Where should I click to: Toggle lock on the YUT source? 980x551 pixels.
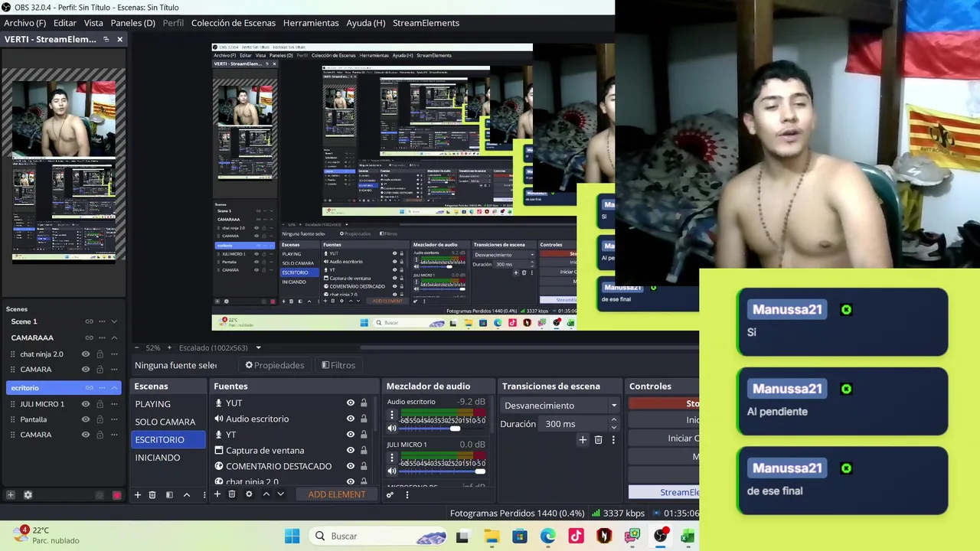point(364,403)
